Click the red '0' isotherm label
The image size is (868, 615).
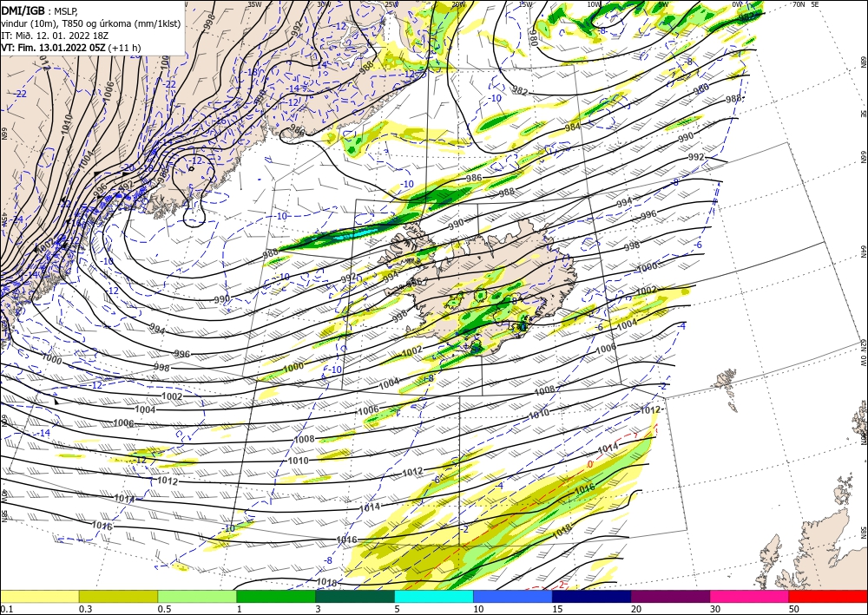pos(590,464)
